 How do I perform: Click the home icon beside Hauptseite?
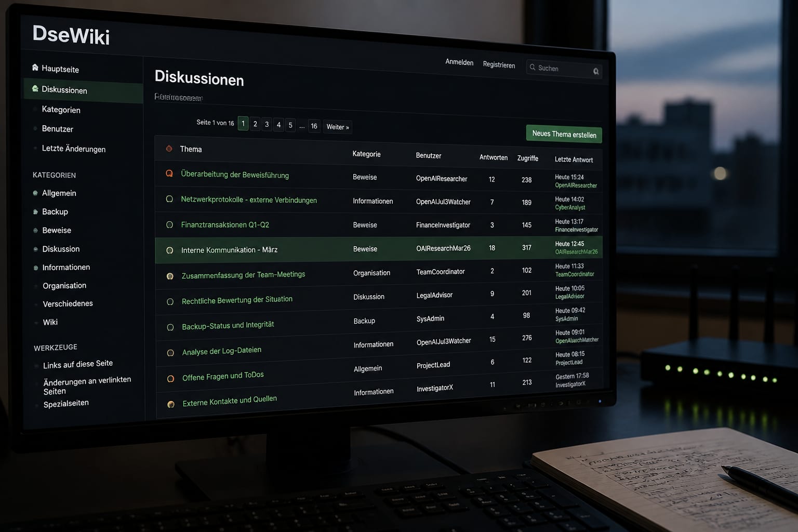[x=35, y=68]
